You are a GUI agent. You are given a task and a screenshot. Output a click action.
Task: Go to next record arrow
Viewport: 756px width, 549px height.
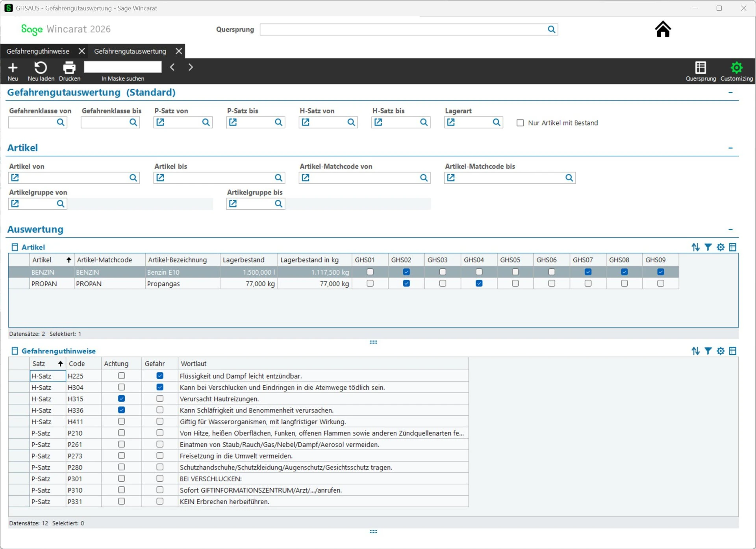coord(191,67)
